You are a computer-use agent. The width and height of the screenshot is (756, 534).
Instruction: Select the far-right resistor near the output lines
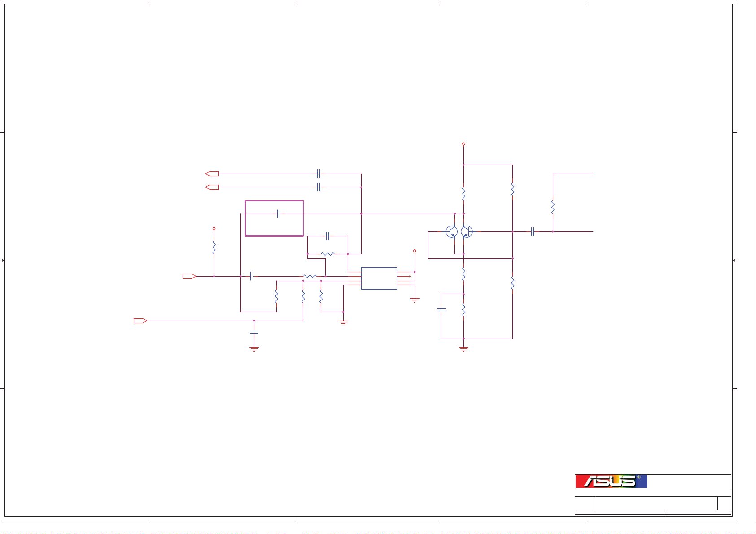[x=553, y=207]
